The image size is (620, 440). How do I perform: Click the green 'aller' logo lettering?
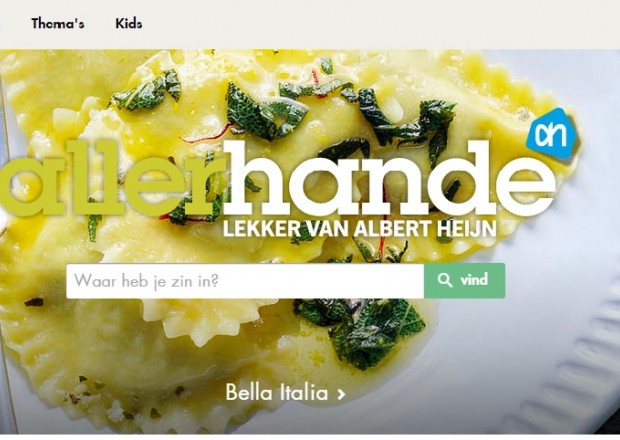(x=113, y=179)
